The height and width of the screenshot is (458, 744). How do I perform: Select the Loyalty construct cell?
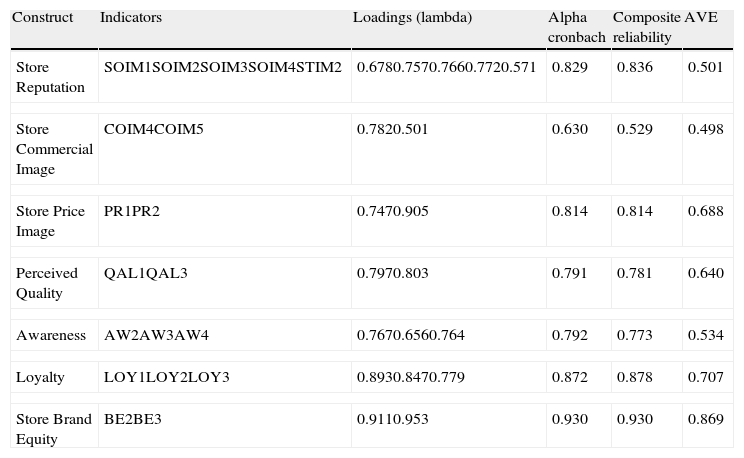[40, 377]
